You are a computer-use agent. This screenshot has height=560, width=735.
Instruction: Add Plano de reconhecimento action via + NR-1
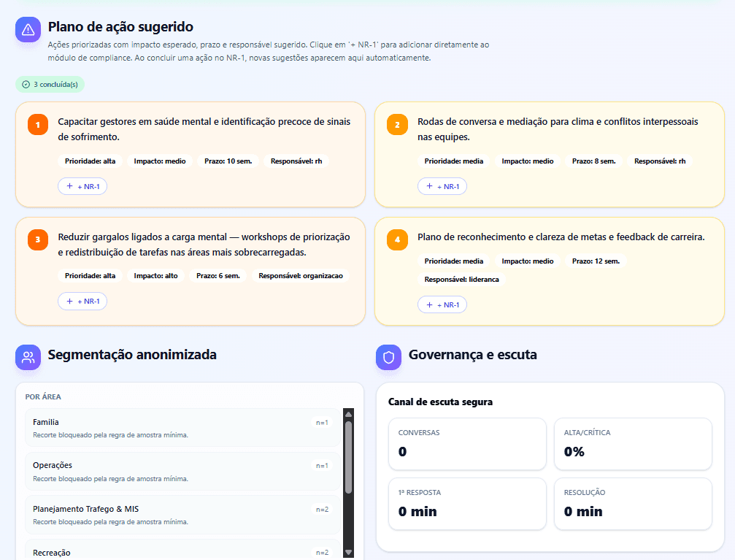[442, 305]
